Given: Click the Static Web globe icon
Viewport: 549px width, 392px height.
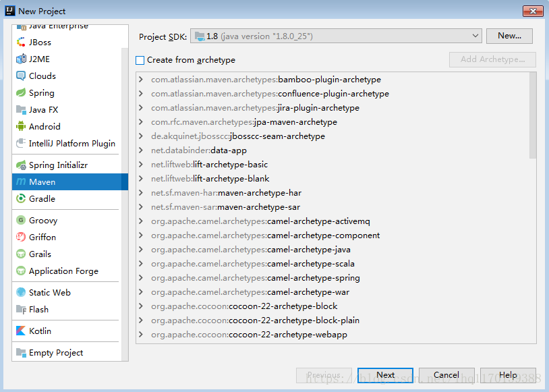Looking at the screenshot, I should (21, 292).
